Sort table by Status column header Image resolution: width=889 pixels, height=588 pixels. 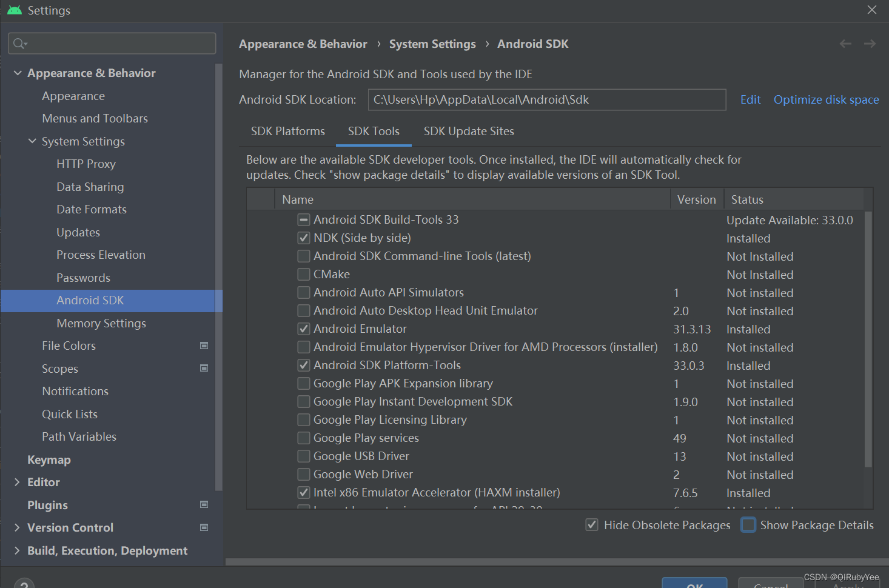pos(794,199)
